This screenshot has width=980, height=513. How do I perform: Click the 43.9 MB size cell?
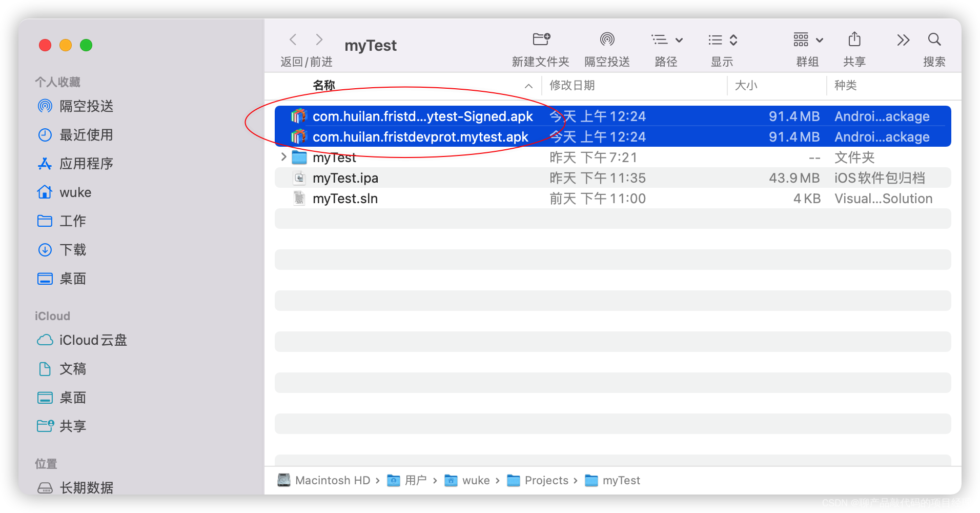tap(794, 178)
